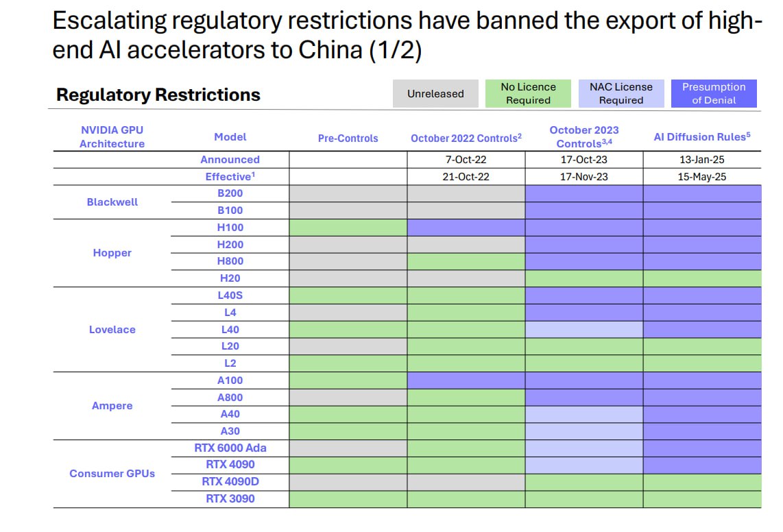Click the grey Unreleased legend box
The height and width of the screenshot is (532, 783).
[435, 94]
